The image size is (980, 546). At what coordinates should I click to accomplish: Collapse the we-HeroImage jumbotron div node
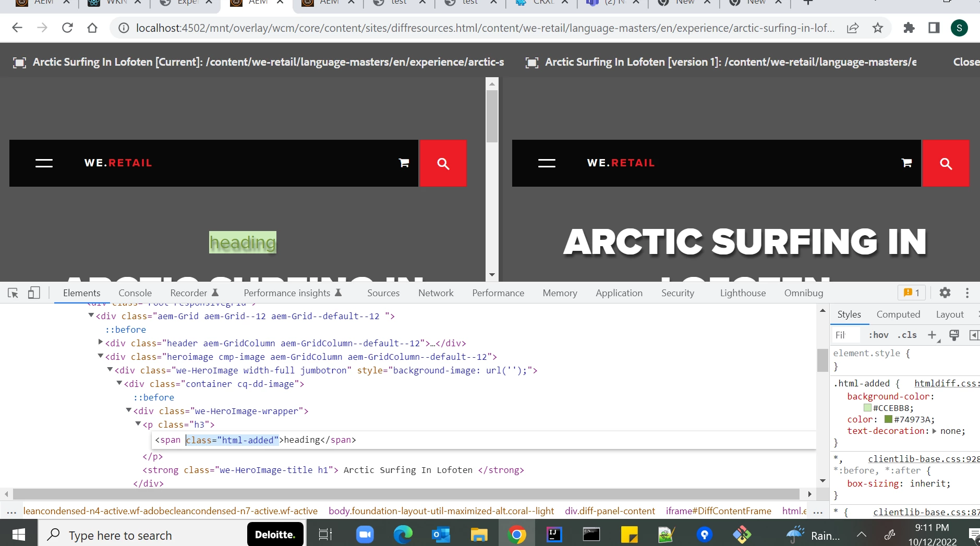[x=110, y=370]
